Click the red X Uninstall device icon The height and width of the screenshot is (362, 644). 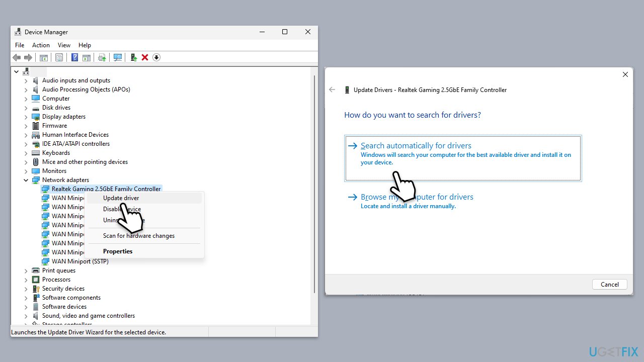[145, 57]
